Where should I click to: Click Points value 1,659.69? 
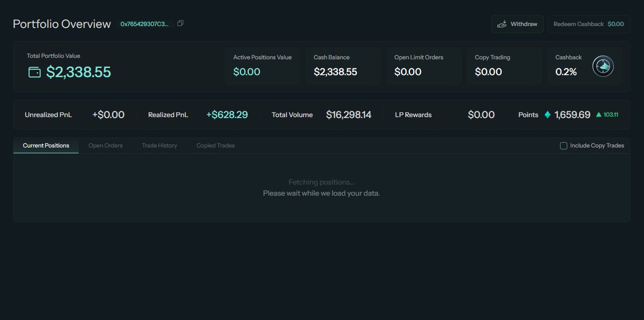click(x=573, y=115)
